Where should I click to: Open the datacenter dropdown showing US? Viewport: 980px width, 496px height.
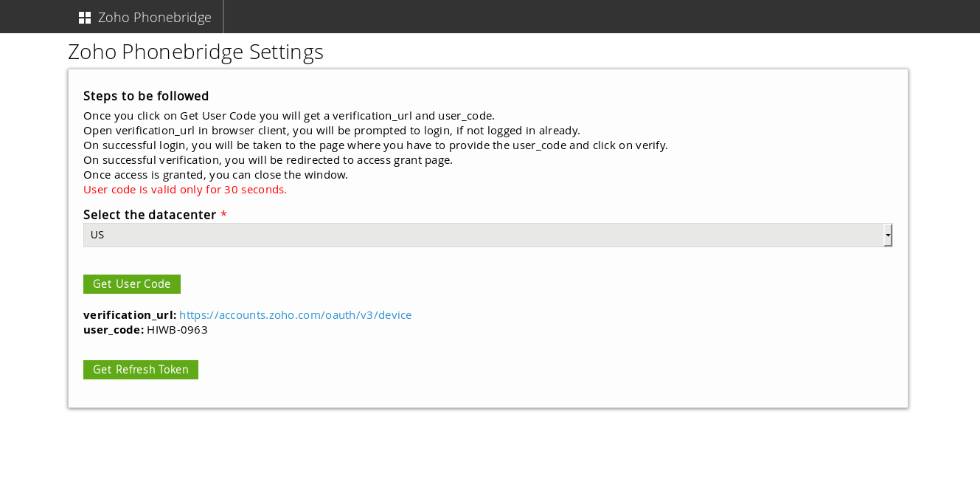click(487, 235)
